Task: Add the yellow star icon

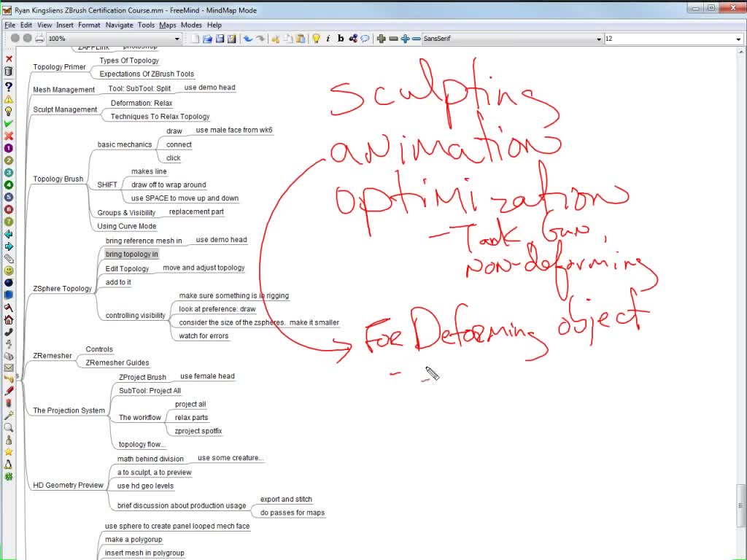Action: click(9, 452)
